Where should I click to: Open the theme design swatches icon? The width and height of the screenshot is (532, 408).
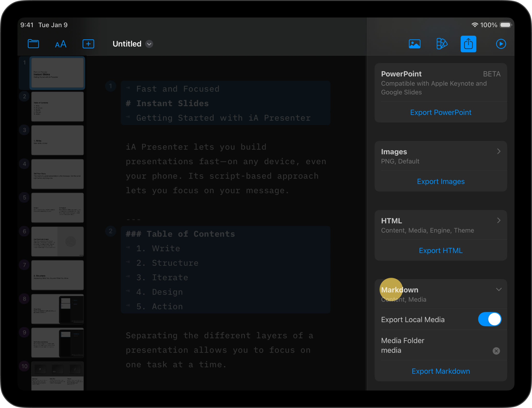pyautogui.click(x=441, y=44)
